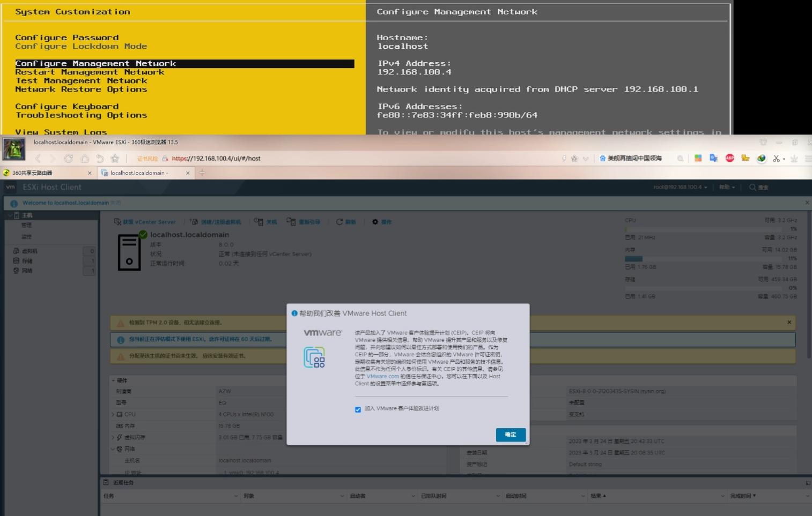Click 重新引导 reboot toolbar button
Viewport: 812px width, 516px height.
tap(304, 222)
